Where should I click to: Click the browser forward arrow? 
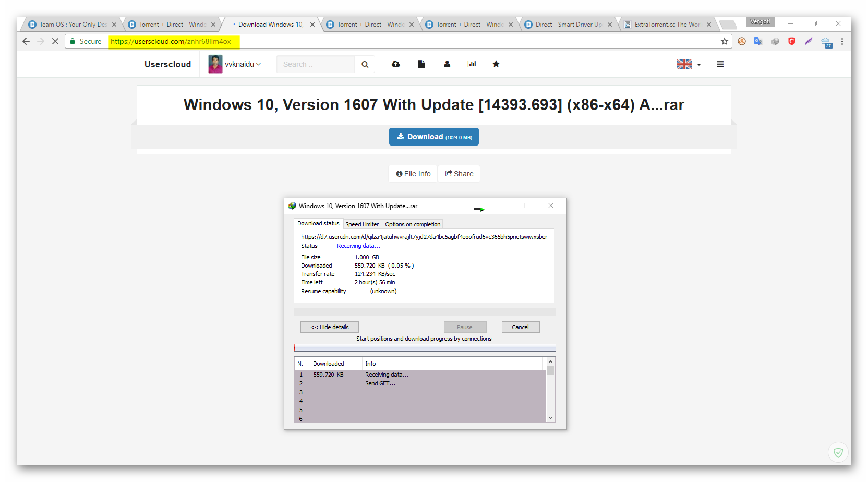pyautogui.click(x=41, y=41)
